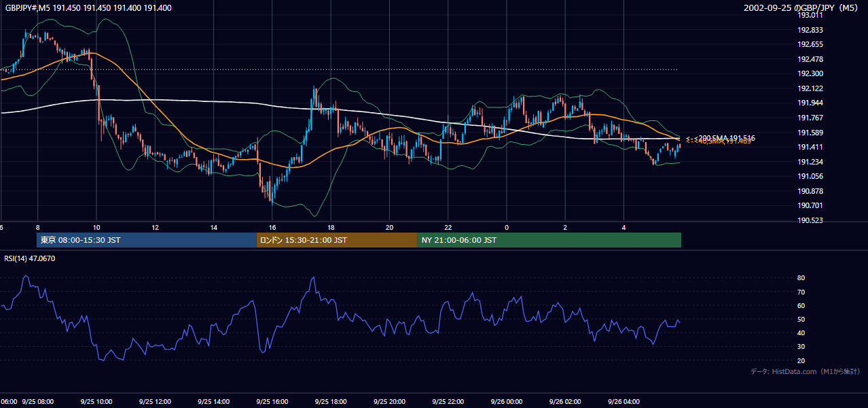Click price axis label 191.056
This screenshot has width=868, height=408.
(811, 176)
